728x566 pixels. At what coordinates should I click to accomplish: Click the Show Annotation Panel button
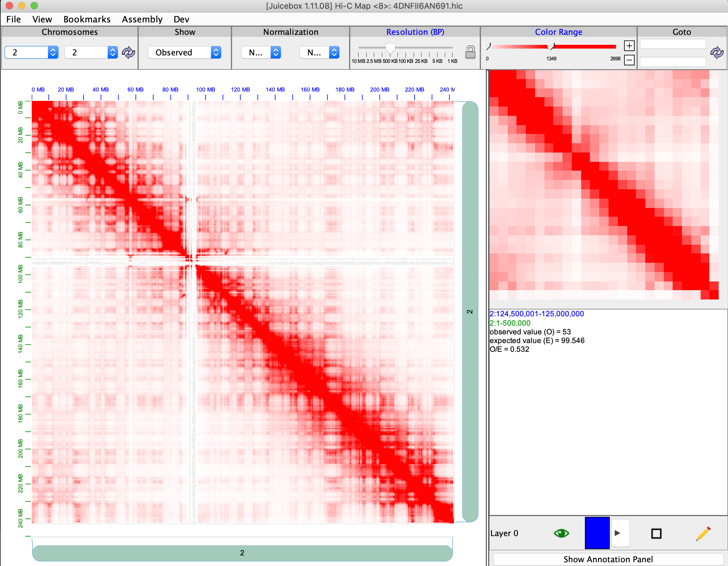pyautogui.click(x=608, y=559)
